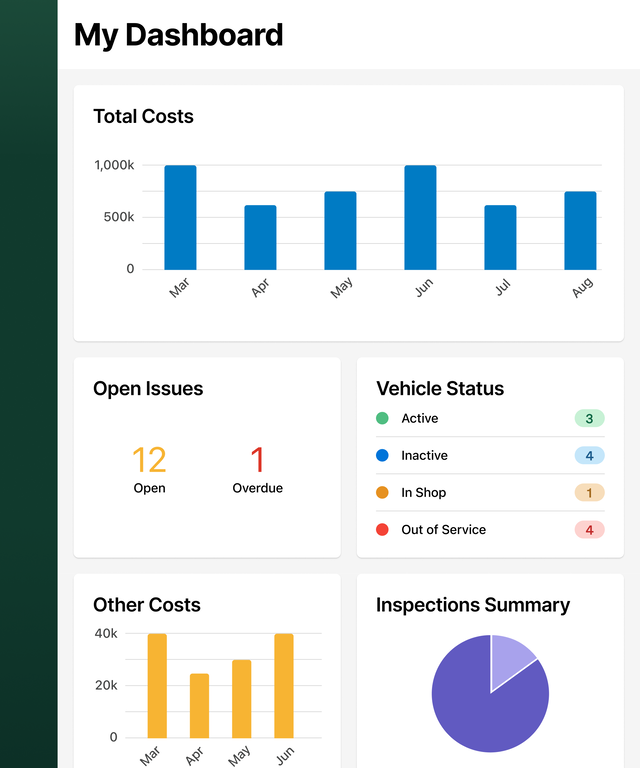The height and width of the screenshot is (768, 640).
Task: Click the red Out of Service dot
Action: tap(382, 530)
